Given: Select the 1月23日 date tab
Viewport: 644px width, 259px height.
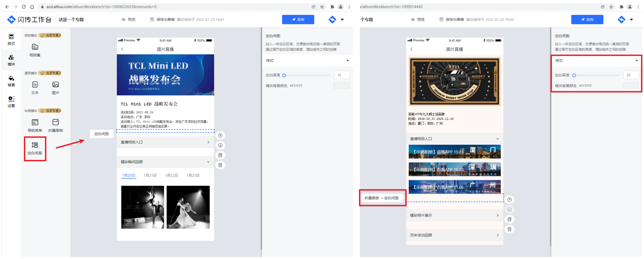Looking at the screenshot, I should coord(193,176).
